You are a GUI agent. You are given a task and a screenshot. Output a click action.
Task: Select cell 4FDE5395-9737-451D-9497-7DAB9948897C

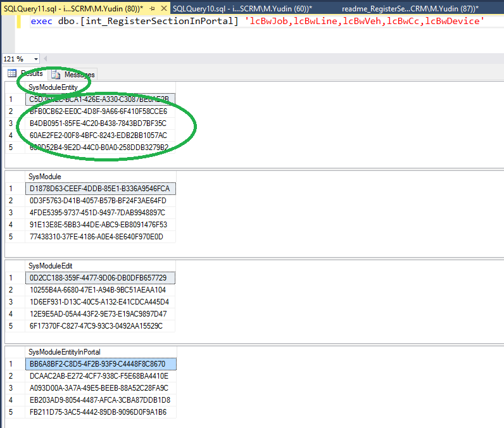(100, 213)
